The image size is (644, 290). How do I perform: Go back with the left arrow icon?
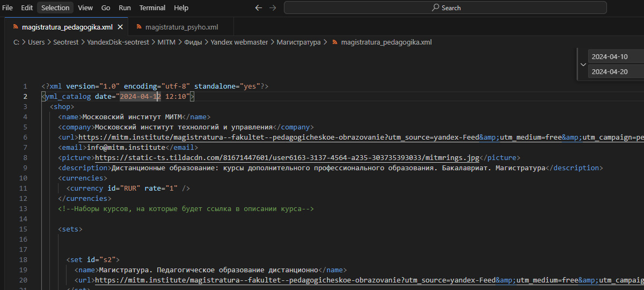coord(259,8)
